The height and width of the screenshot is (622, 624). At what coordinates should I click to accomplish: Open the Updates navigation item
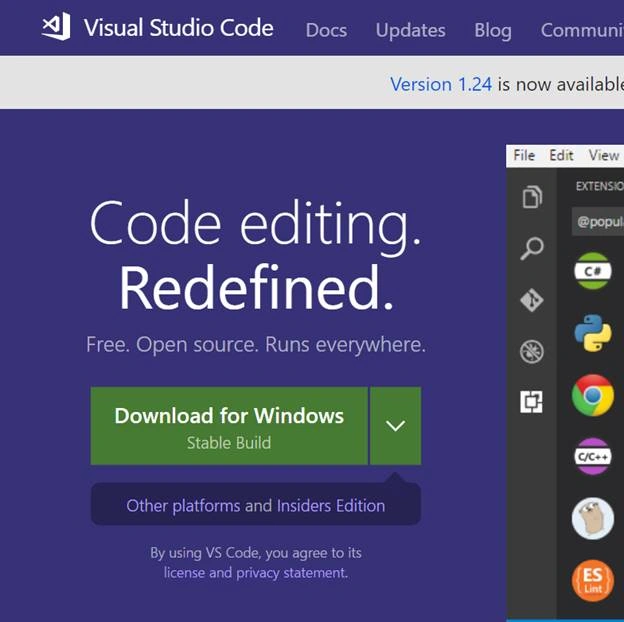tap(410, 31)
